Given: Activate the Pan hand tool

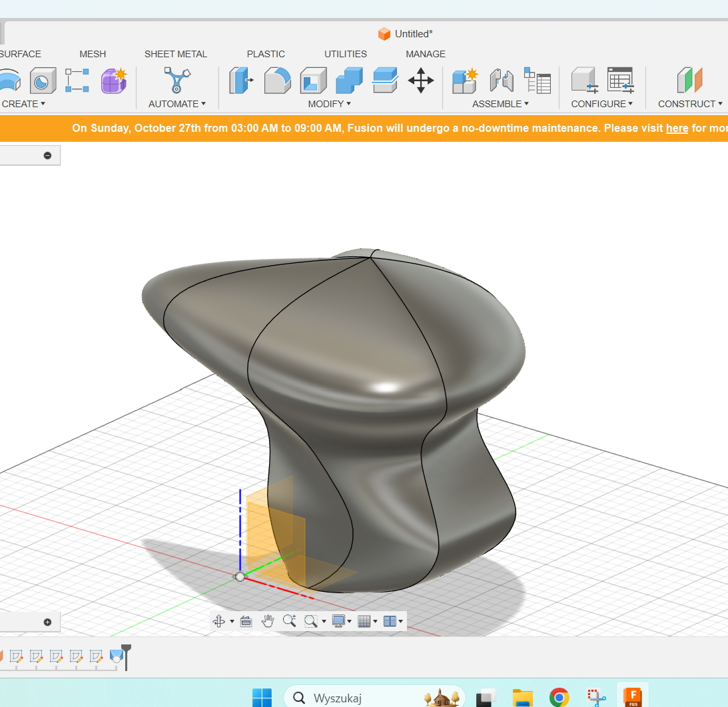Looking at the screenshot, I should 268,620.
